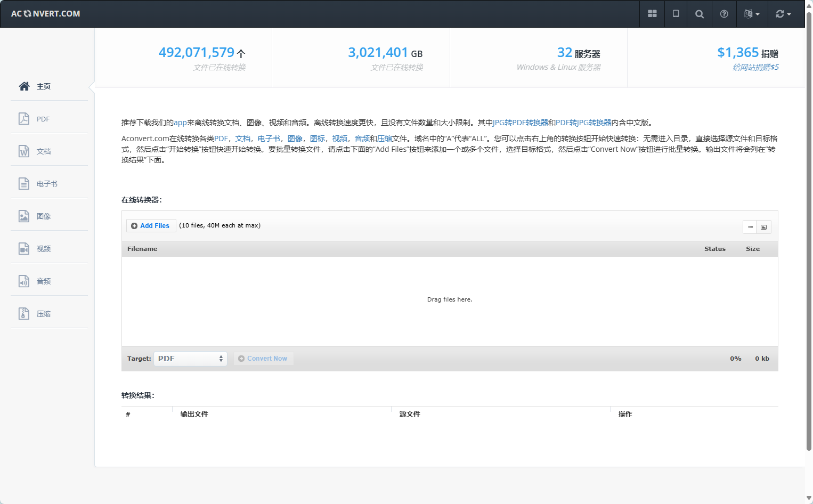The image size is (813, 504).
Task: Click the 输出文件 column header in results
Action: pyautogui.click(x=194, y=414)
